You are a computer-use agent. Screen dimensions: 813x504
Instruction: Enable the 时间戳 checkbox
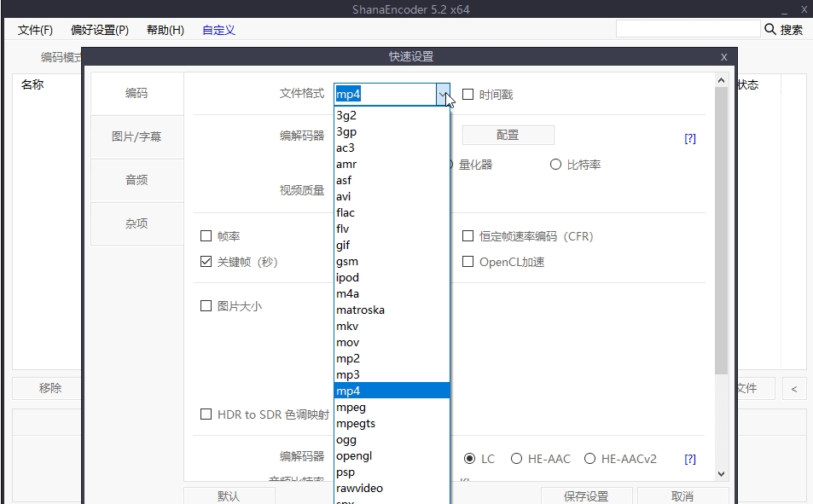(467, 95)
